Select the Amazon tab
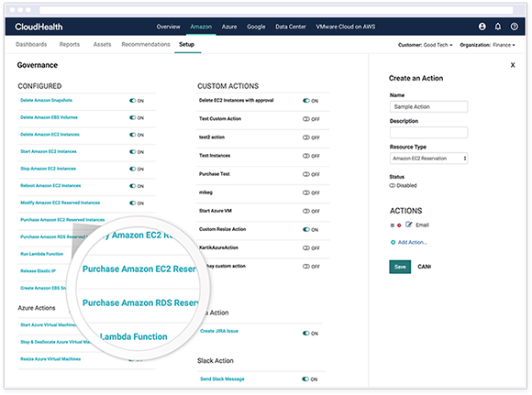The height and width of the screenshot is (395, 532). (201, 27)
